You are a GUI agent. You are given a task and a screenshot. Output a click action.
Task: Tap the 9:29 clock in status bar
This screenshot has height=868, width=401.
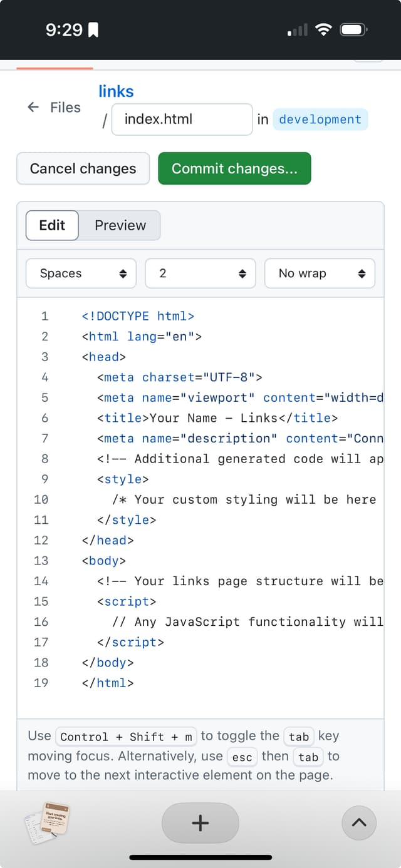point(64,29)
